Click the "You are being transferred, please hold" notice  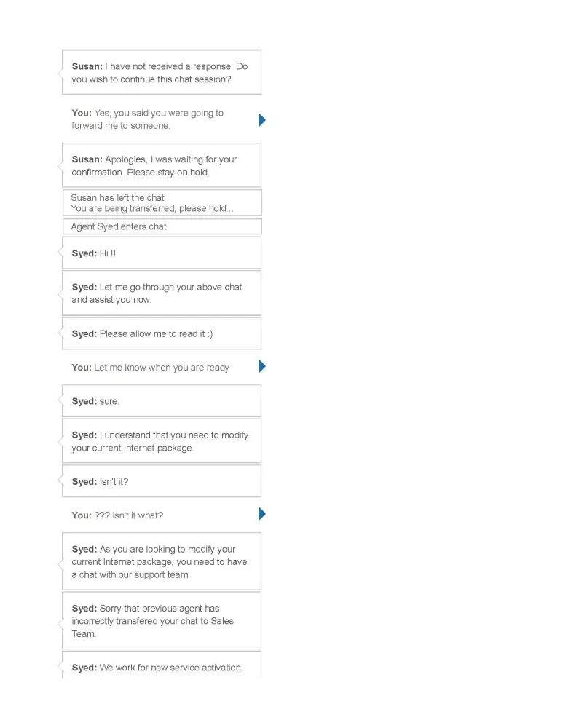point(152,208)
